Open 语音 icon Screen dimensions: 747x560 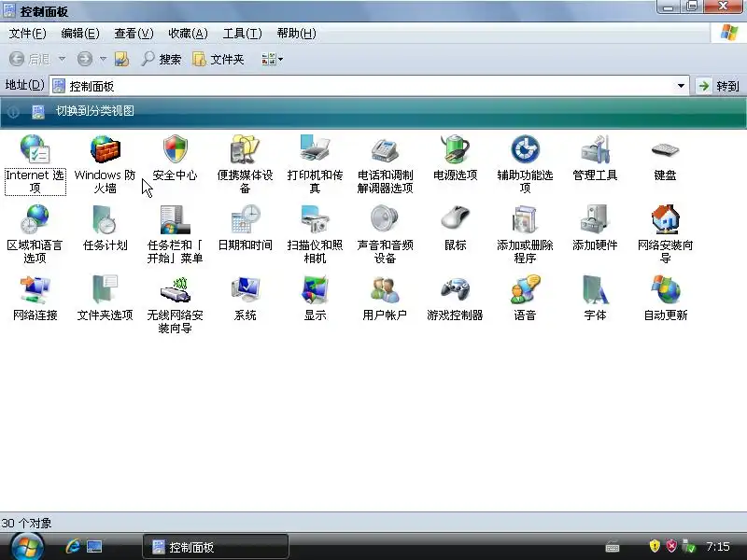[525, 289]
